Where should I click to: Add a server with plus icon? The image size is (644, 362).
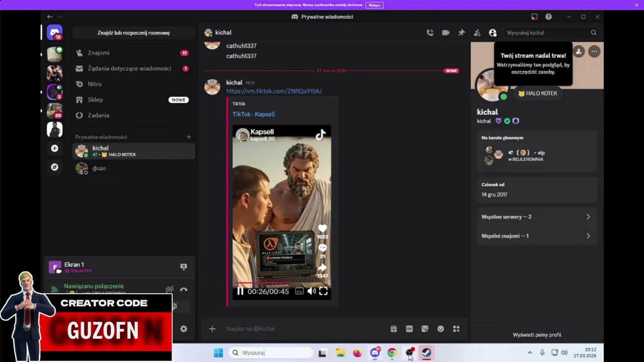click(54, 148)
